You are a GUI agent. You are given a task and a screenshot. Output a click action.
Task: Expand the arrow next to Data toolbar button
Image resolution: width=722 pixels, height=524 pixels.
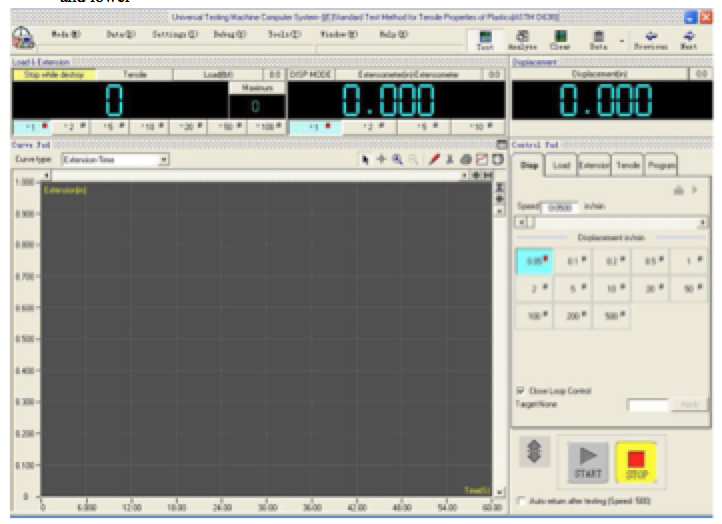[622, 42]
